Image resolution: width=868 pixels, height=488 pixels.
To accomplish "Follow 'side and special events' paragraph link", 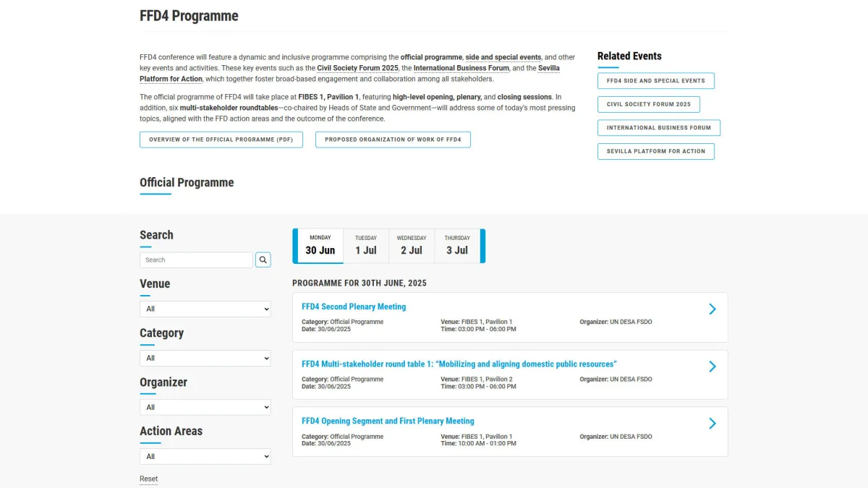I will (503, 57).
